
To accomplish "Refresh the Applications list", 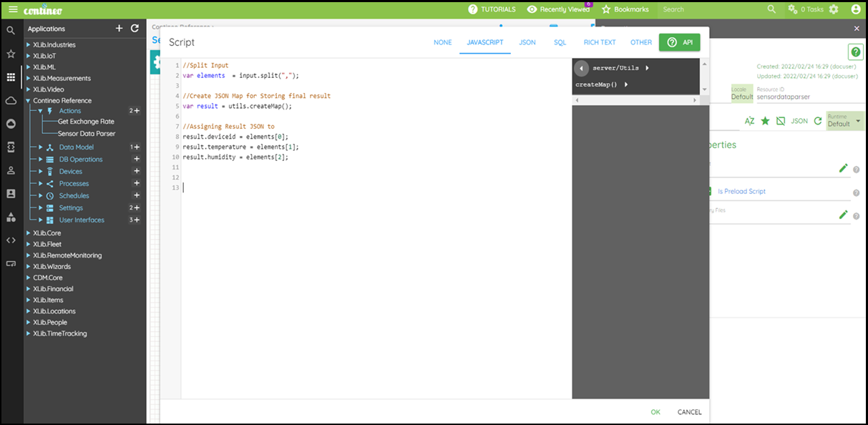I will pos(135,29).
